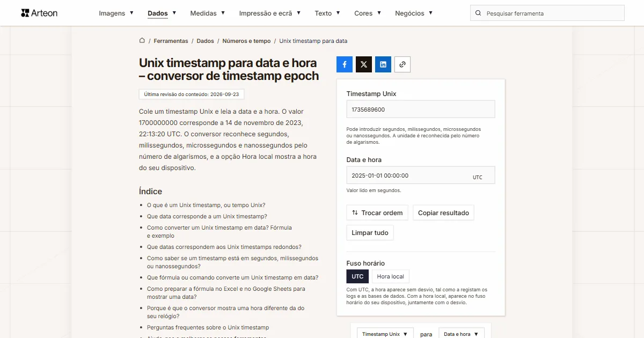Open the Arteon logo home link

point(39,13)
